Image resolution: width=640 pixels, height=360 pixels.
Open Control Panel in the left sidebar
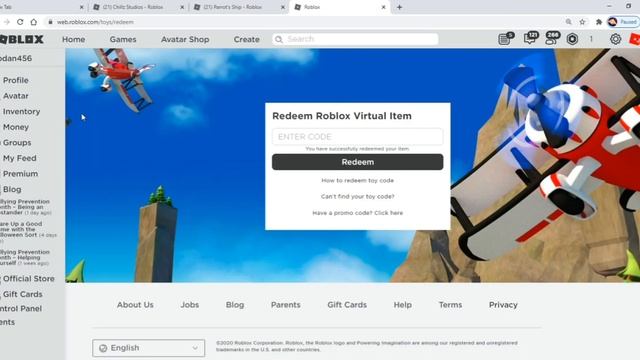(21, 309)
